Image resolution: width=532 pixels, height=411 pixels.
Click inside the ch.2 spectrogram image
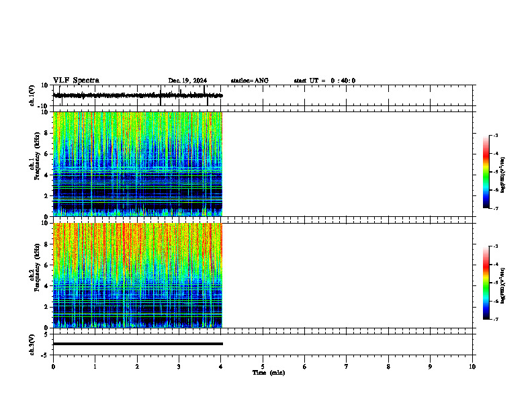[138, 275]
